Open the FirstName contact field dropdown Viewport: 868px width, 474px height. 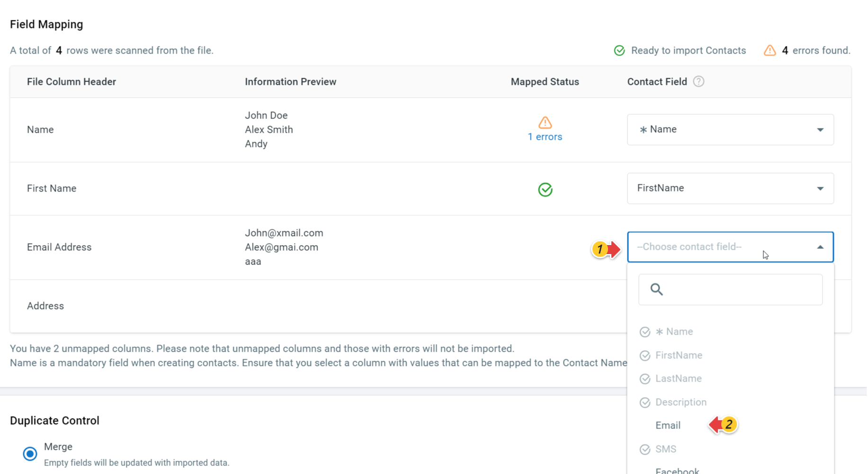coord(730,188)
